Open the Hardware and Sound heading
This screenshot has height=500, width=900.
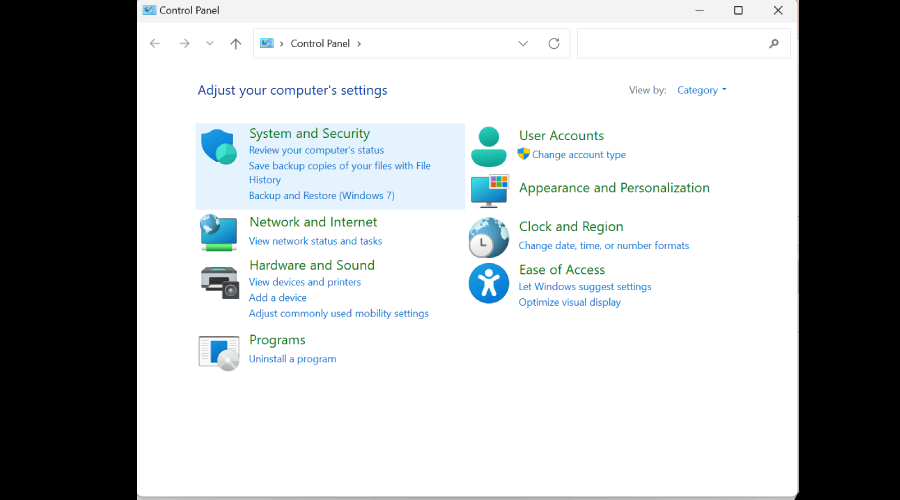click(x=312, y=265)
